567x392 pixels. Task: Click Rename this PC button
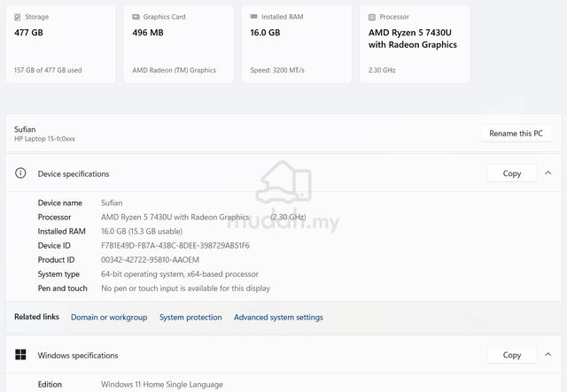coord(516,134)
